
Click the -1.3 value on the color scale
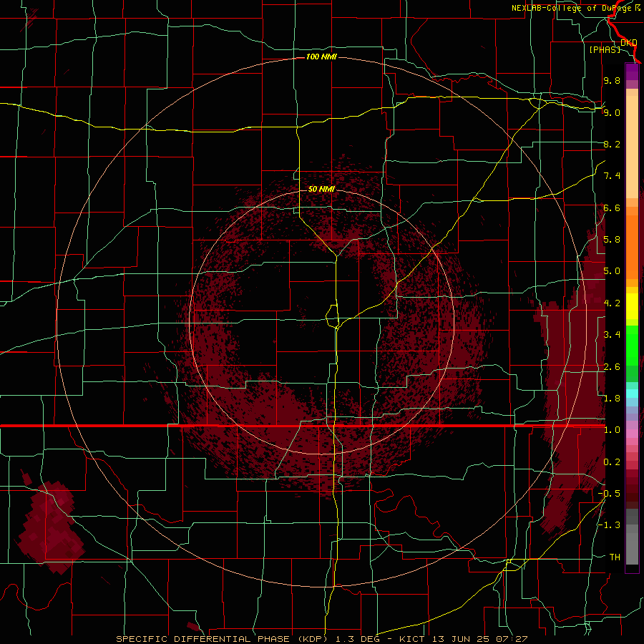[x=609, y=525]
